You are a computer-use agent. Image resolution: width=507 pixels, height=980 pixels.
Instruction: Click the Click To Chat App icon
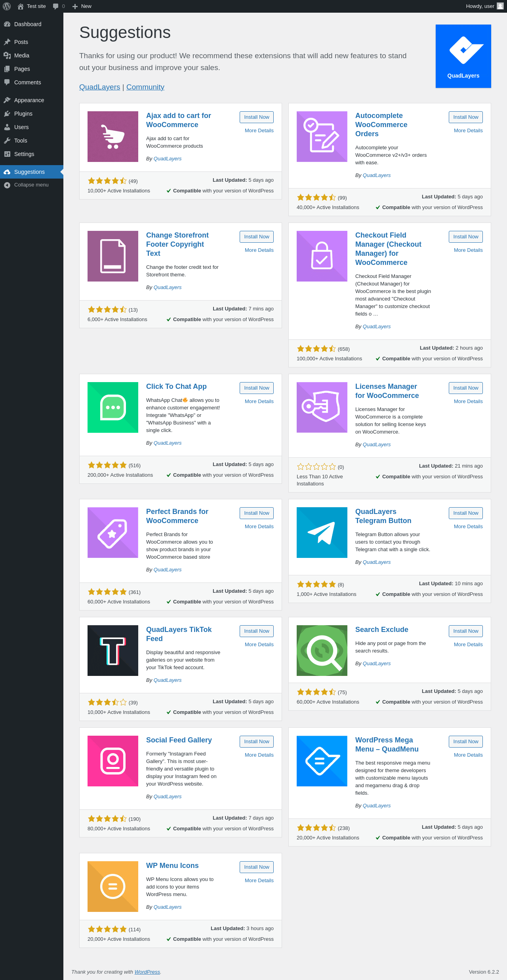pos(113,407)
